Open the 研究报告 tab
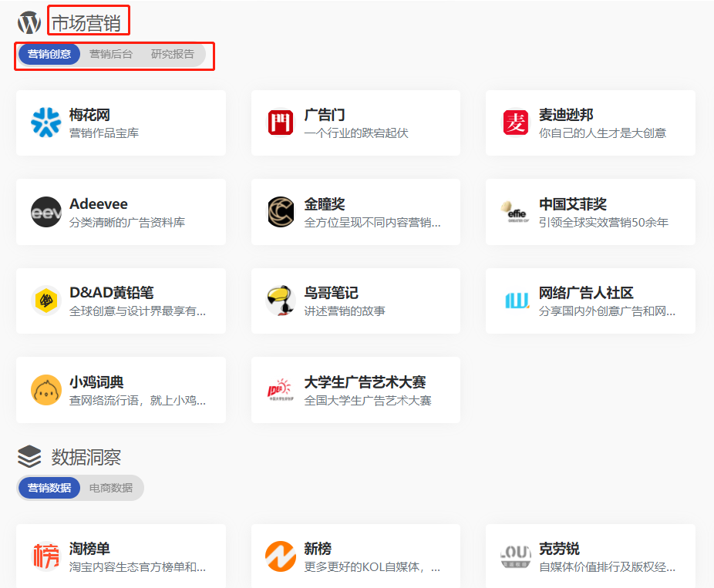Screen dimensions: 714x588 173,54
